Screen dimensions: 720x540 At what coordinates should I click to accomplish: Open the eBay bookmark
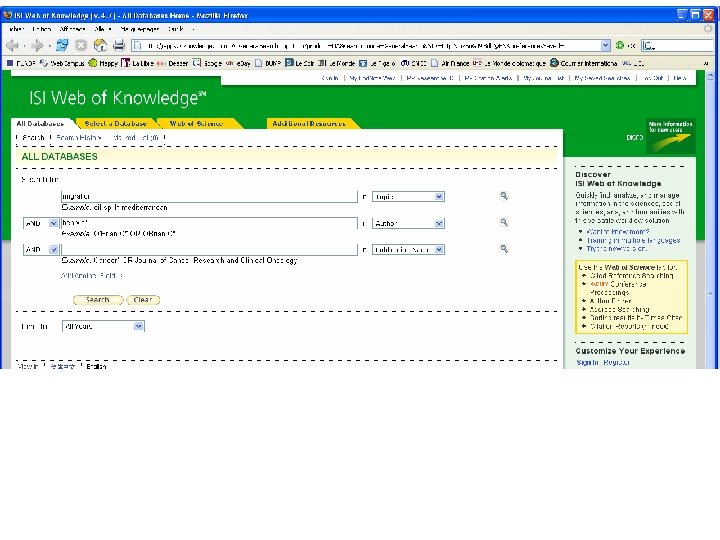click(238, 63)
